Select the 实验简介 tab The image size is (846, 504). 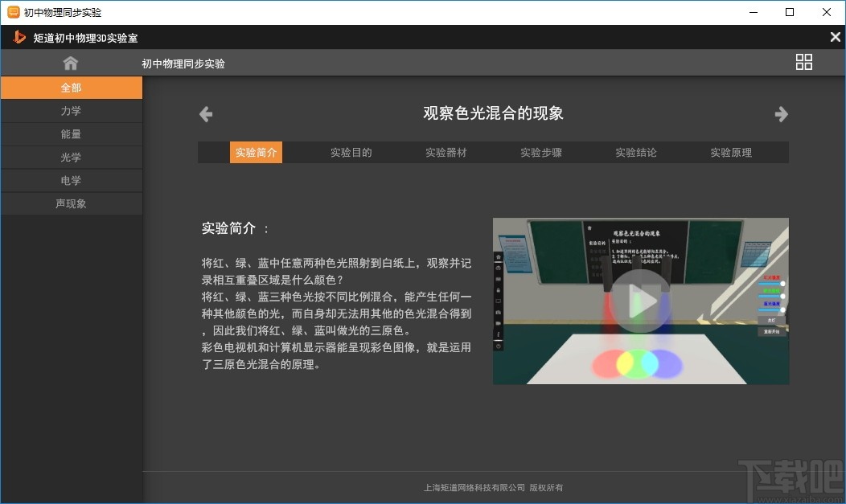(256, 152)
